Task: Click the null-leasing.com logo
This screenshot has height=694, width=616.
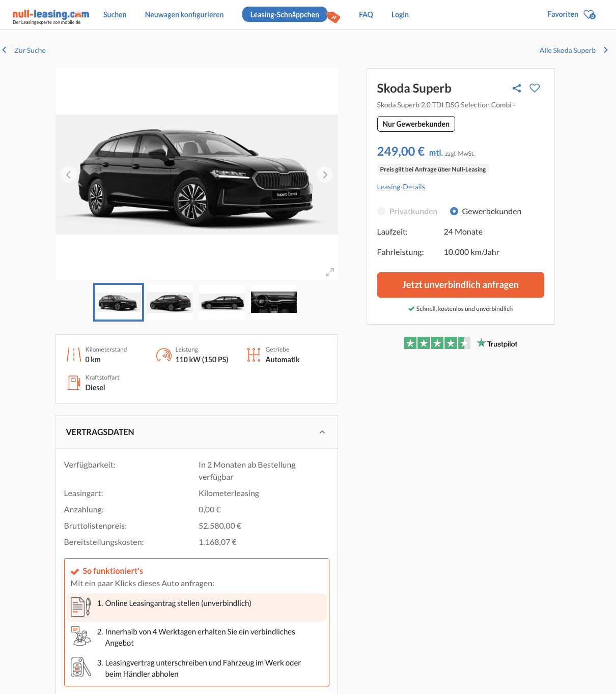Action: [50, 15]
